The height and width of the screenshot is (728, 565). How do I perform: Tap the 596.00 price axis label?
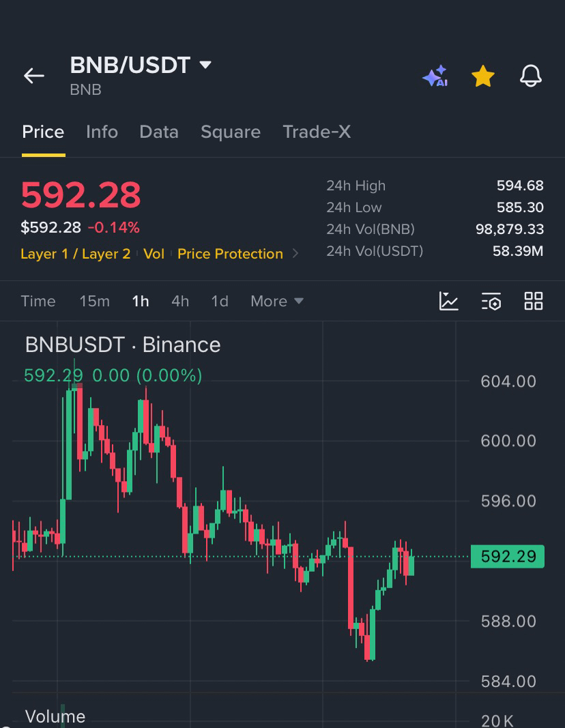(x=508, y=501)
